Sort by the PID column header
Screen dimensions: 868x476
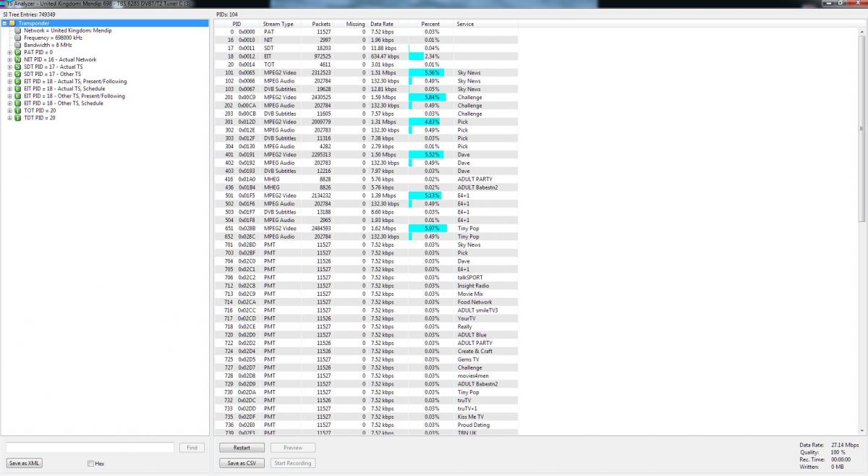pyautogui.click(x=237, y=24)
